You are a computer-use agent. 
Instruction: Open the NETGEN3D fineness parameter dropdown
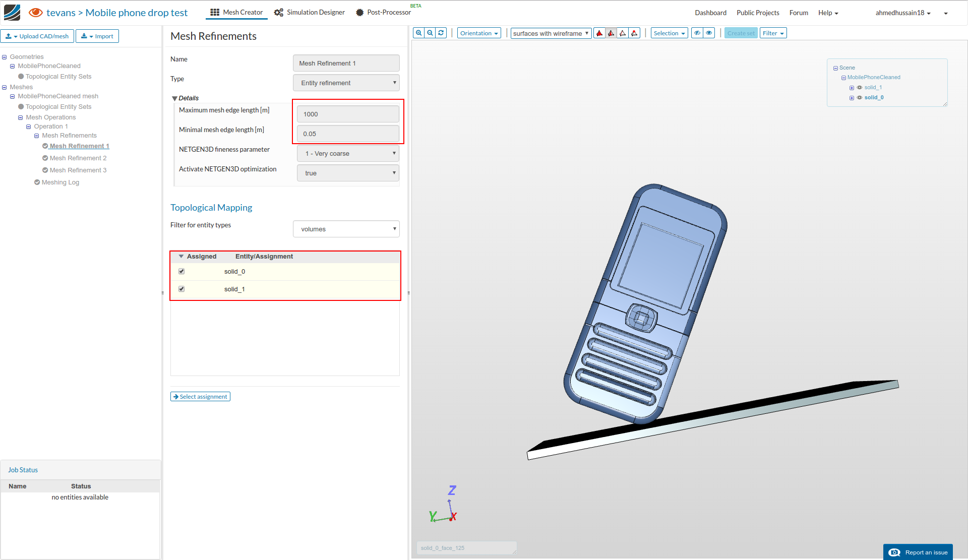coord(348,153)
